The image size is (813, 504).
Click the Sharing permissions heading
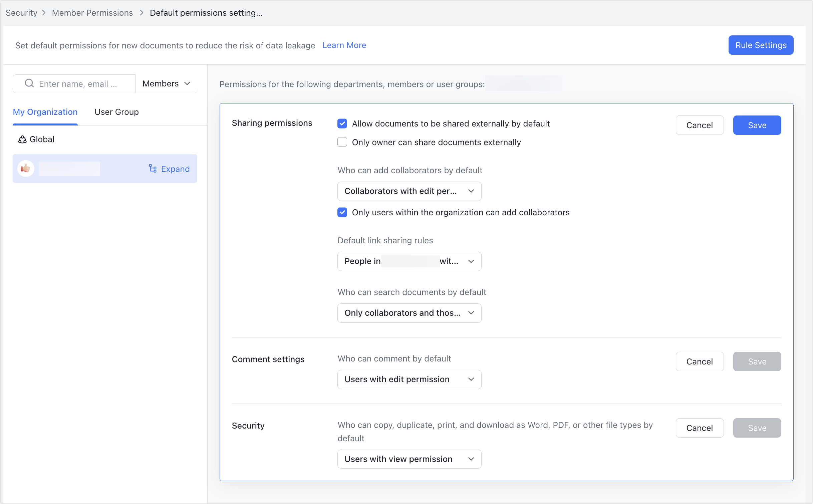(272, 123)
